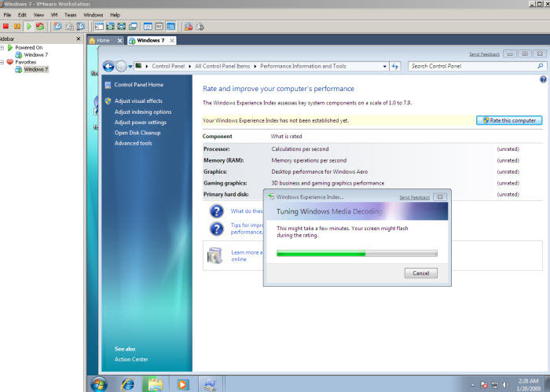Open 'Advanced tools' link
550x392 pixels.
(x=133, y=143)
